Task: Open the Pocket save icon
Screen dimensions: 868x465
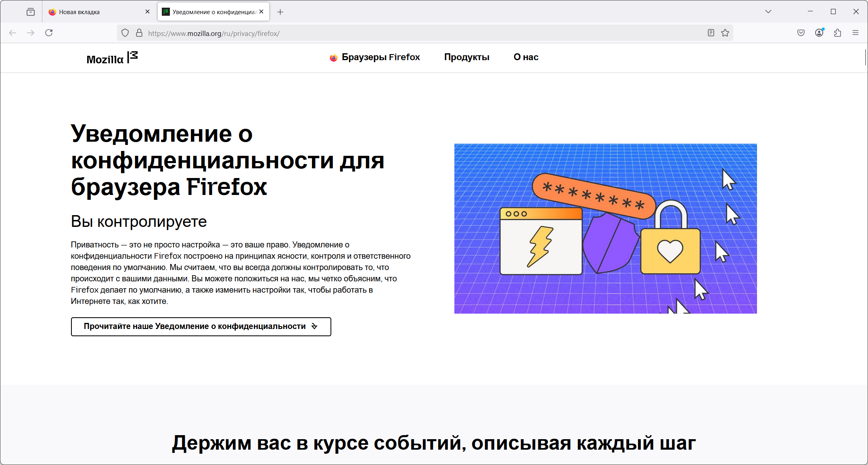Action: pyautogui.click(x=801, y=33)
